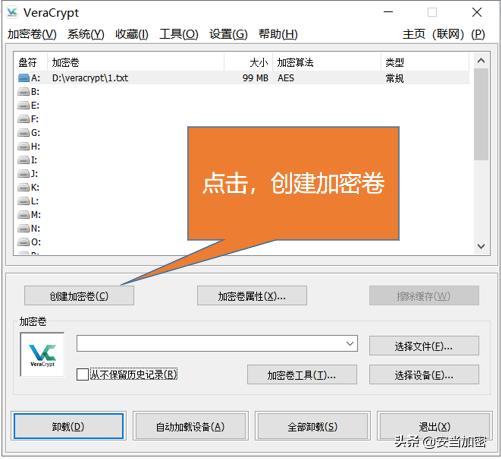
Task: Open 加密卷属性(X)... button
Action: [x=252, y=296]
